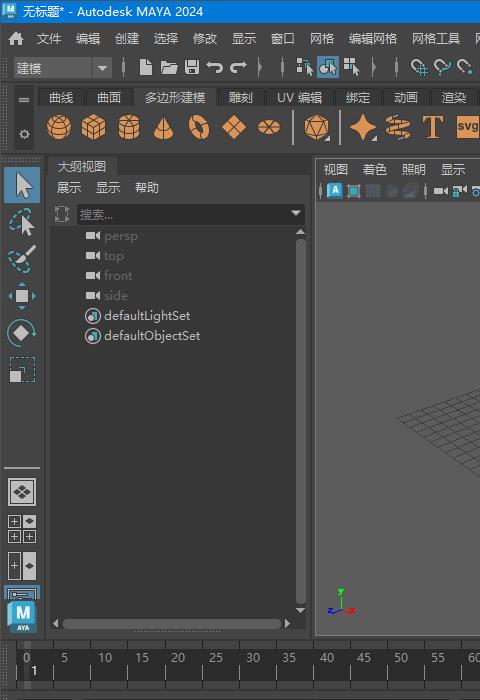Switch to the 多边形建模 shelf tab
The height and width of the screenshot is (700, 480).
(x=175, y=97)
